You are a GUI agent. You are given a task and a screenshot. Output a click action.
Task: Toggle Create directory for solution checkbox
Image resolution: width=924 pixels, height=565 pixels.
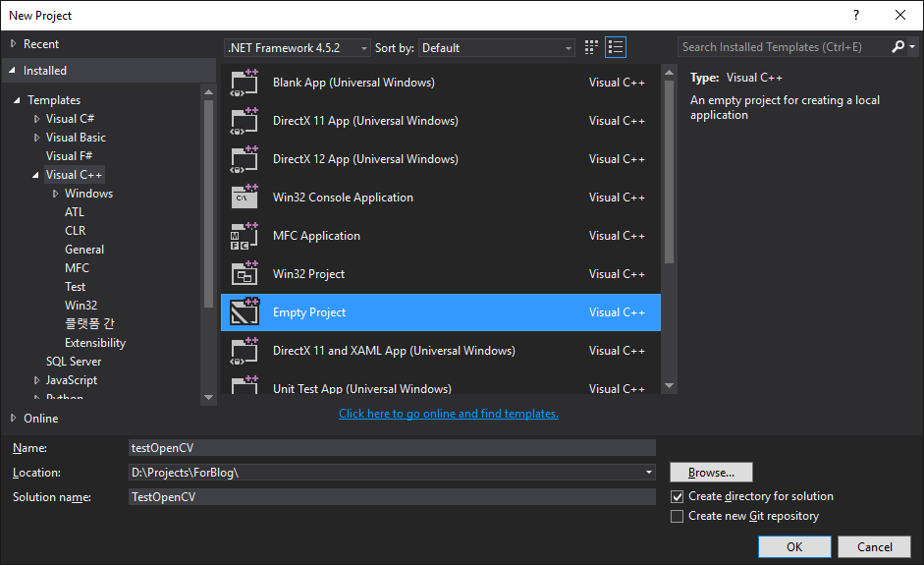678,496
